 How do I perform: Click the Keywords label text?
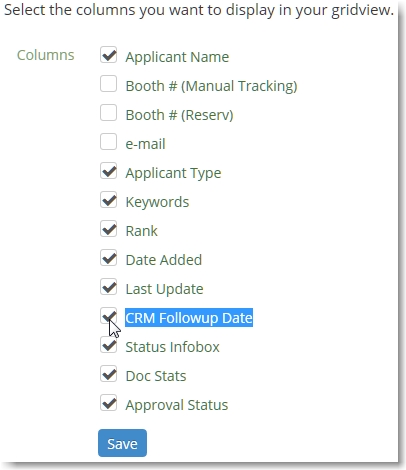tap(157, 202)
